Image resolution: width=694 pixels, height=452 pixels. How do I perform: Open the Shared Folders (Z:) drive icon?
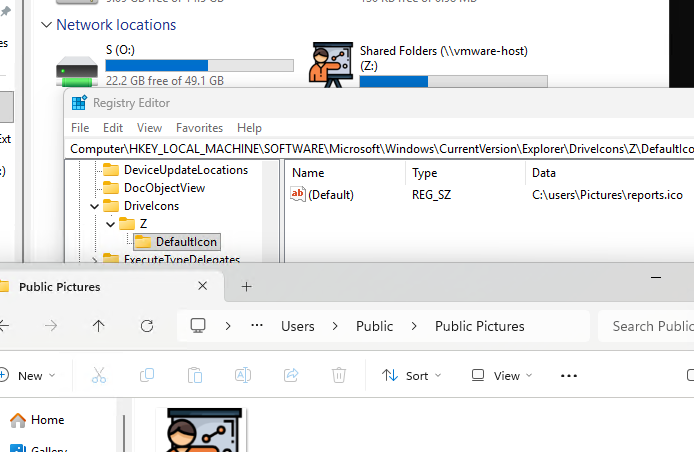click(x=333, y=65)
